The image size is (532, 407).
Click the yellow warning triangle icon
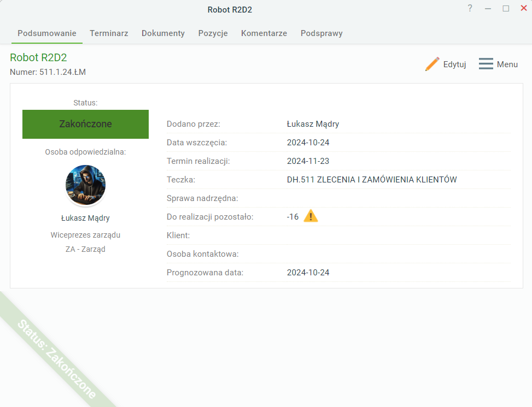[311, 216]
